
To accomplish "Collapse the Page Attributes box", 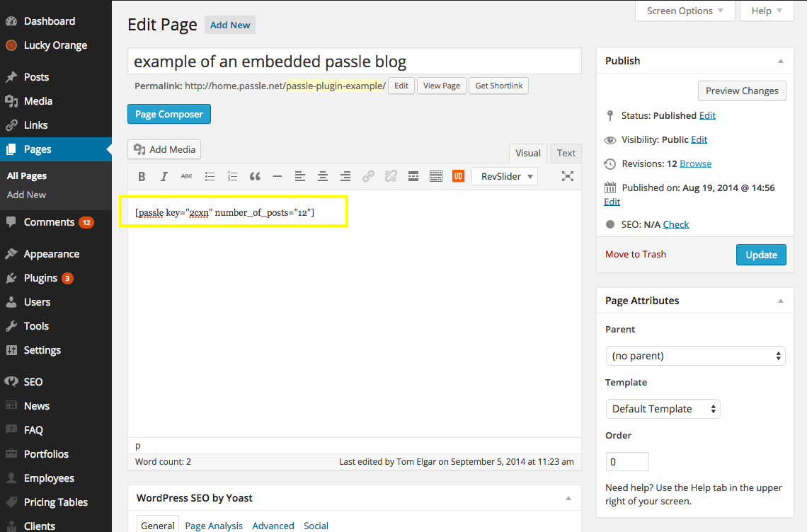I will pyautogui.click(x=781, y=301).
